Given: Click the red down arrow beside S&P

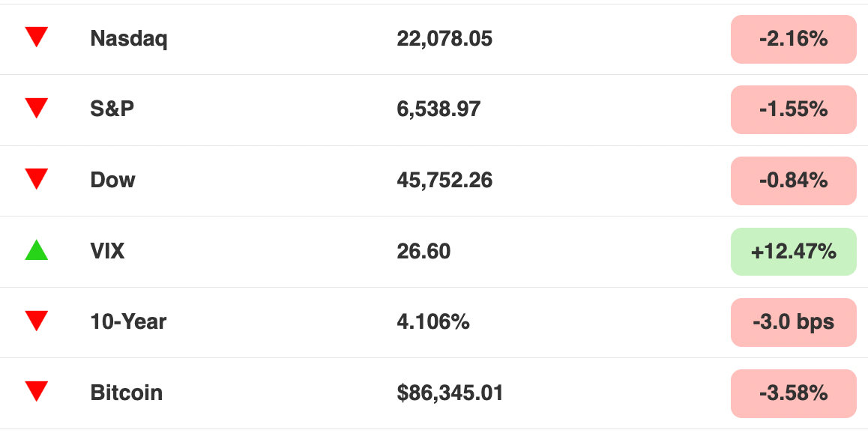Looking at the screenshot, I should click(37, 108).
